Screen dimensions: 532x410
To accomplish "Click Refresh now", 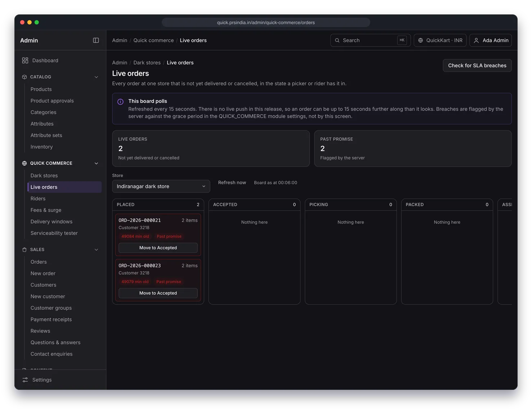I will 232,183.
